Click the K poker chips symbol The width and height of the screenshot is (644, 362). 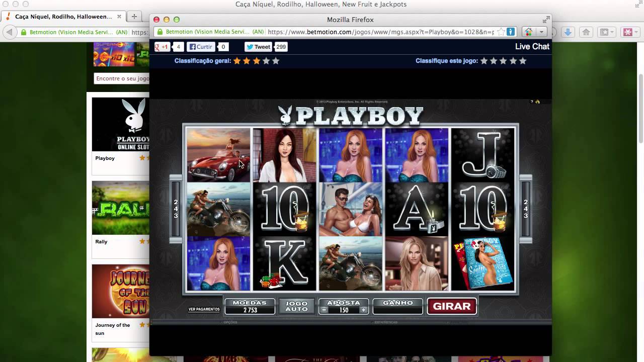click(284, 263)
